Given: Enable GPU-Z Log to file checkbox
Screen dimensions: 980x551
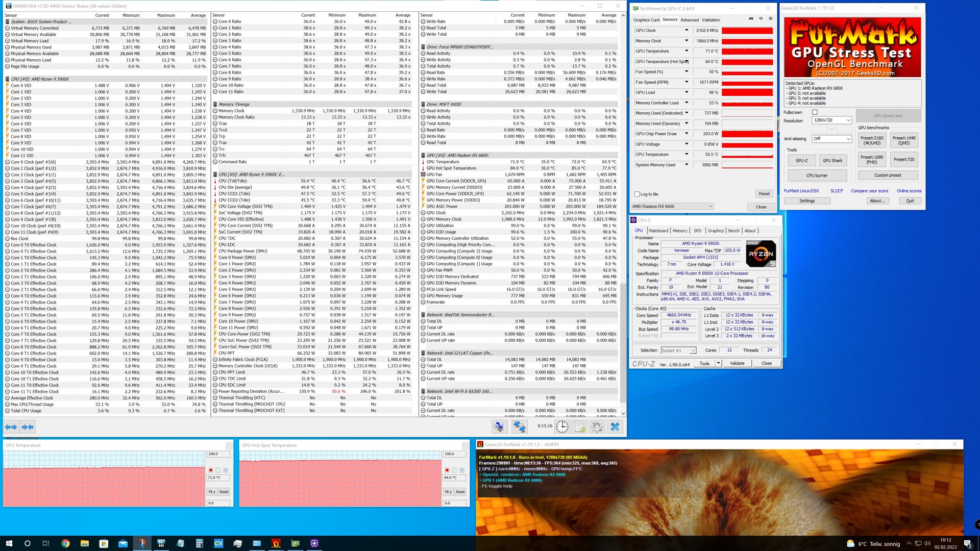Looking at the screenshot, I should pos(637,194).
